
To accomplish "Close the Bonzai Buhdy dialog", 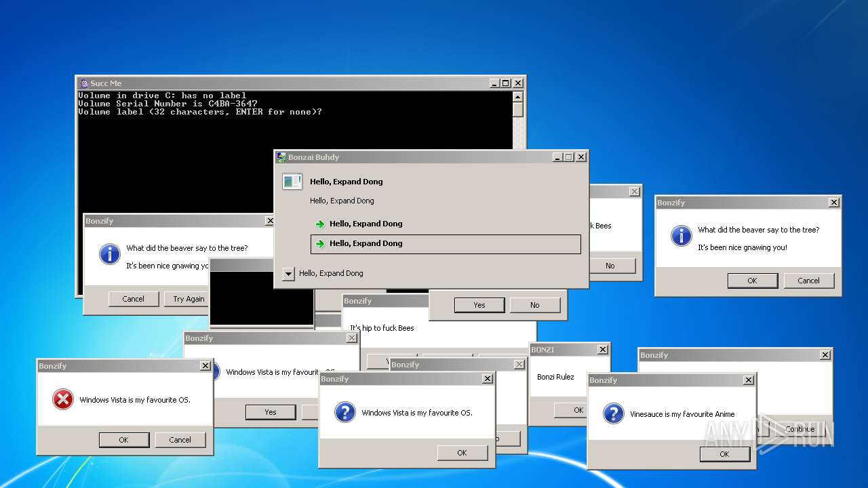I will [x=581, y=157].
